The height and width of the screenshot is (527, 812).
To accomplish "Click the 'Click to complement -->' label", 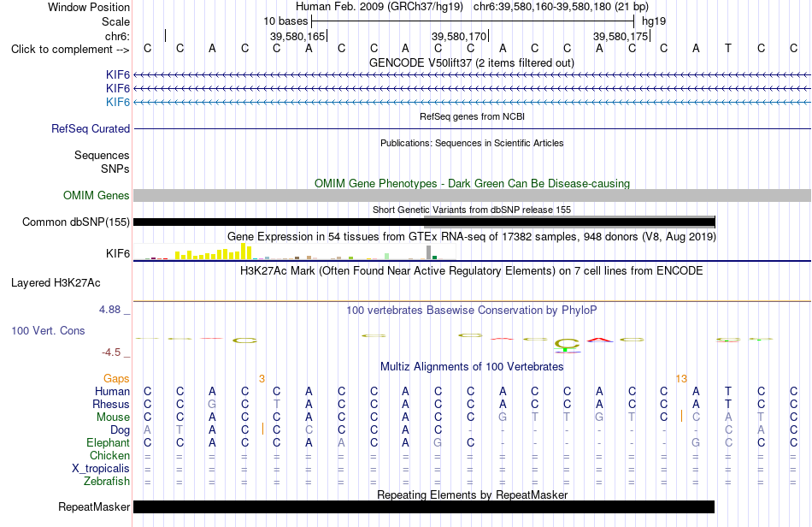I will (x=70, y=50).
